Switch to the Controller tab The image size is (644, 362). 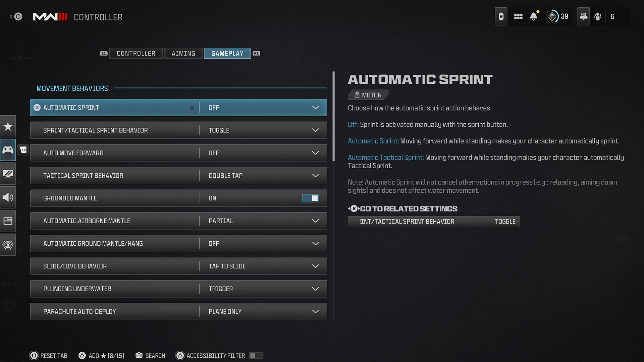pos(136,53)
